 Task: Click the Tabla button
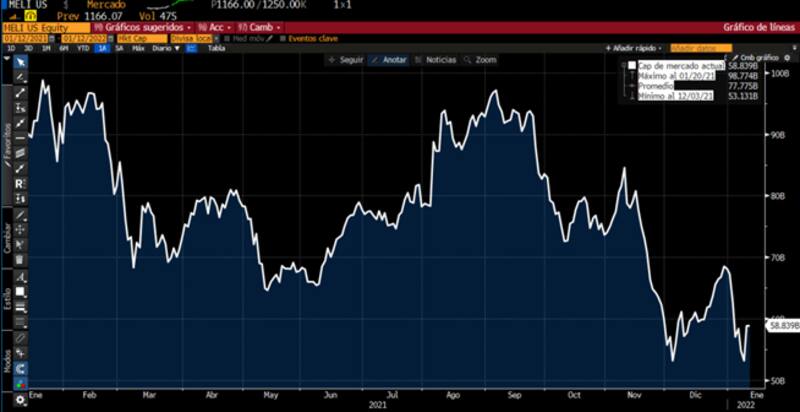pos(215,48)
